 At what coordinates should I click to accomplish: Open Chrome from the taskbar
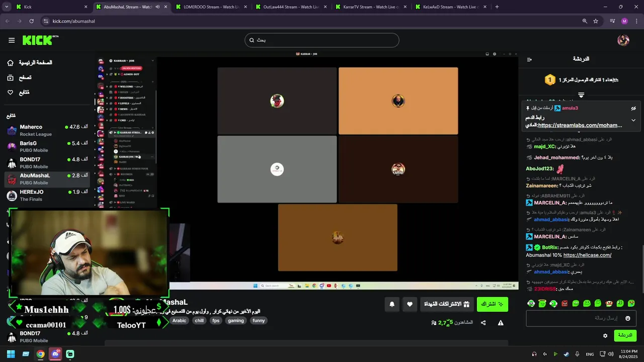[x=40, y=354]
